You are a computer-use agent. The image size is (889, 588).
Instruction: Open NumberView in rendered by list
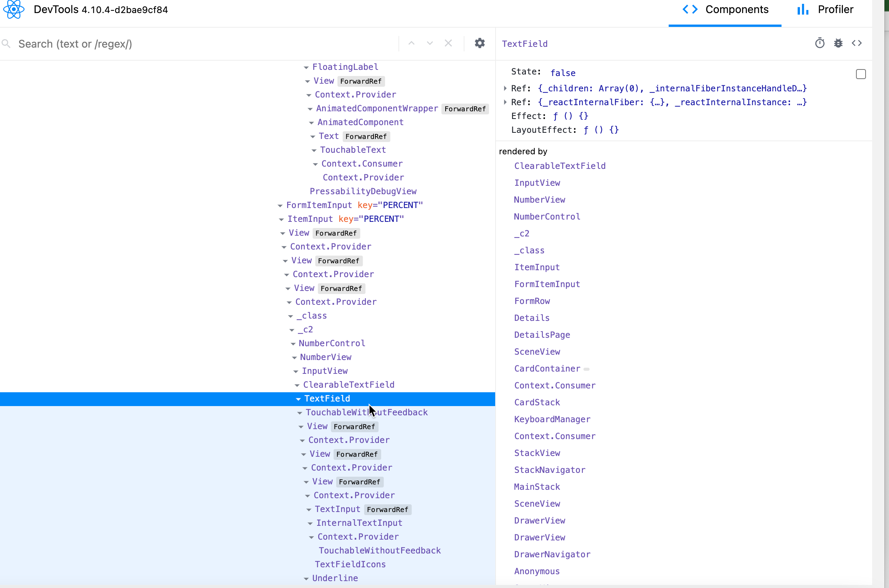point(539,200)
